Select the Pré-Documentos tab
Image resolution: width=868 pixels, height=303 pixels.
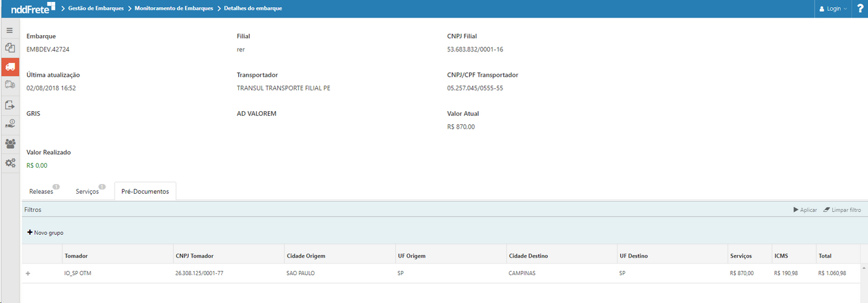[x=145, y=192]
